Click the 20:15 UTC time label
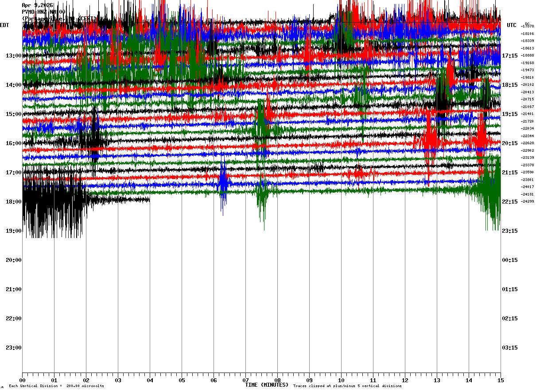 510,143
